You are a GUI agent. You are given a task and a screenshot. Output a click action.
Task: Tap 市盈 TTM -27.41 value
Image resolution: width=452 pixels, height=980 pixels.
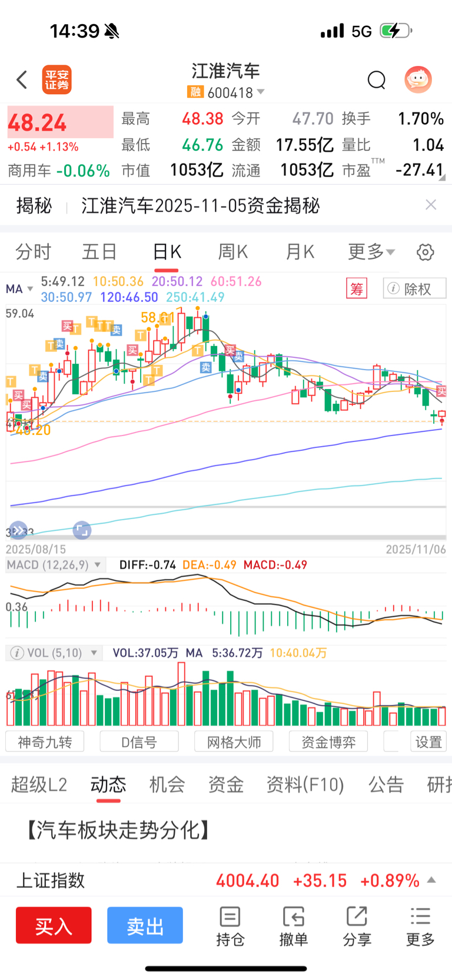(x=419, y=170)
